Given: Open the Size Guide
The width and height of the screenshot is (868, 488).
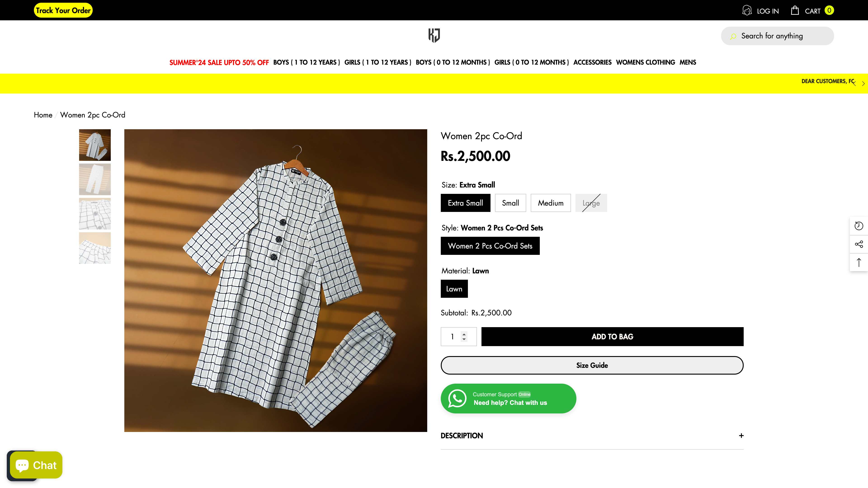Looking at the screenshot, I should tap(592, 365).
